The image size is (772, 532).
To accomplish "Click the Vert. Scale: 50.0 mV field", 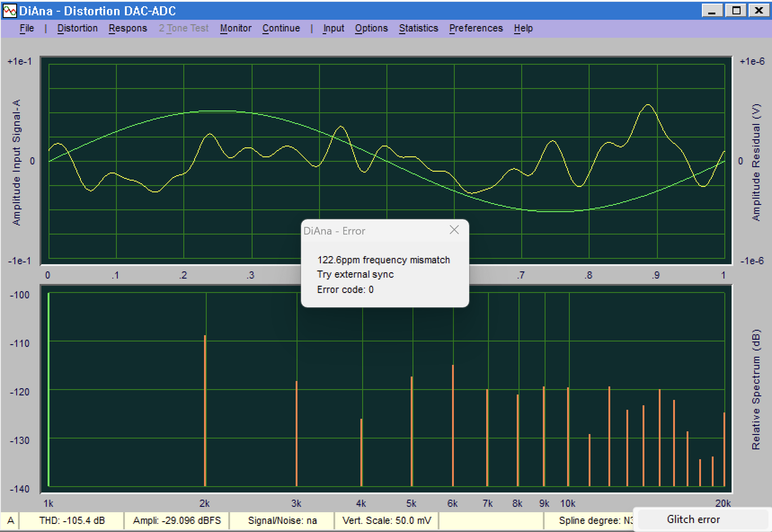I will pyautogui.click(x=386, y=521).
